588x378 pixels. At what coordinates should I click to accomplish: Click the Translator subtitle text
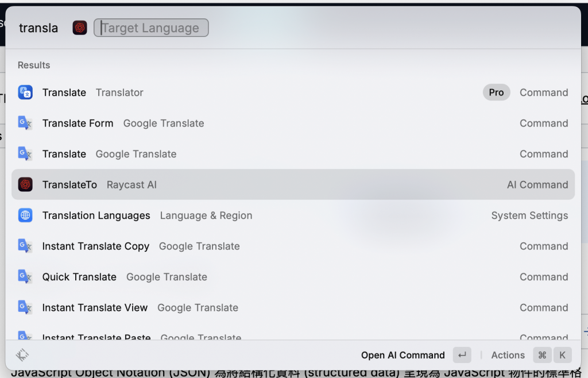119,92
